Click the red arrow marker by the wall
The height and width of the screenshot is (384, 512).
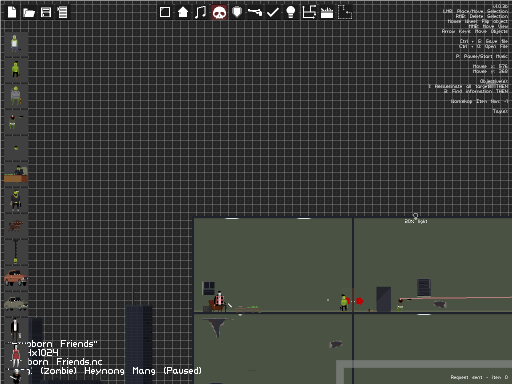[360, 301]
